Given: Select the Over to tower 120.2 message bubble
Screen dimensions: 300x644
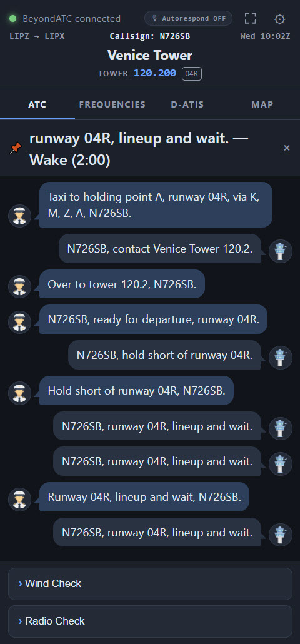Looking at the screenshot, I should [122, 284].
